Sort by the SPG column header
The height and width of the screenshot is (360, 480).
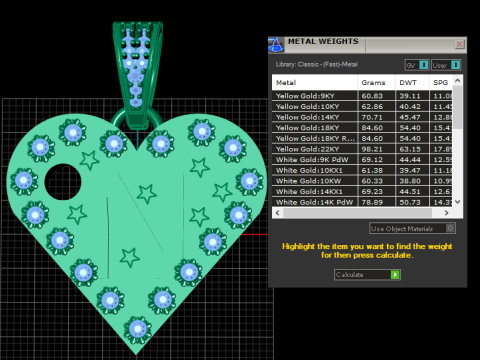pos(441,83)
